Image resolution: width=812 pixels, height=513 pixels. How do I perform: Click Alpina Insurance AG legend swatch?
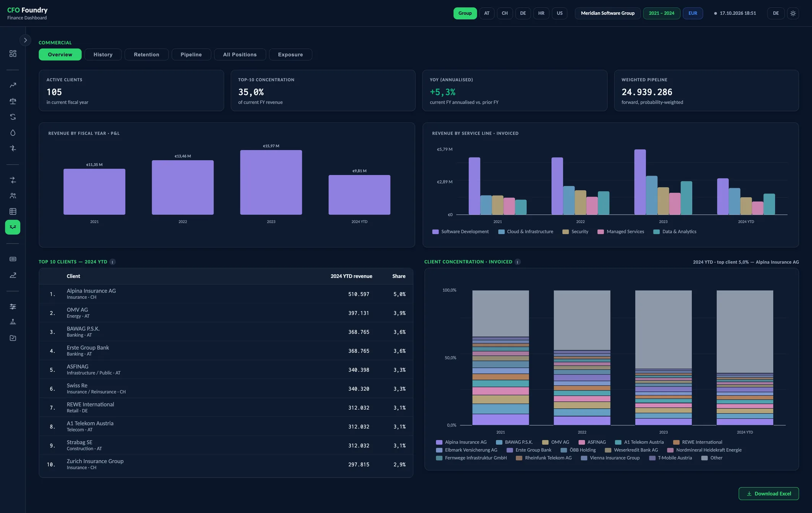click(x=439, y=442)
